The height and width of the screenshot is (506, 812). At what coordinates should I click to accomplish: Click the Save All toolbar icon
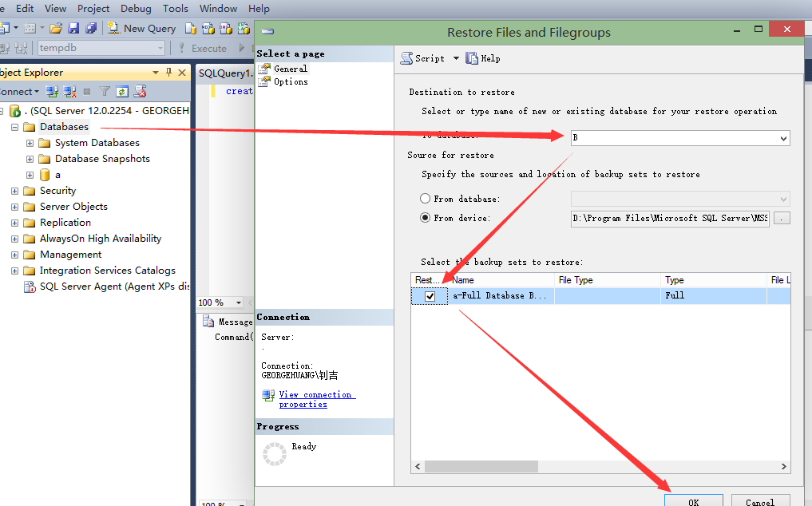(91, 28)
